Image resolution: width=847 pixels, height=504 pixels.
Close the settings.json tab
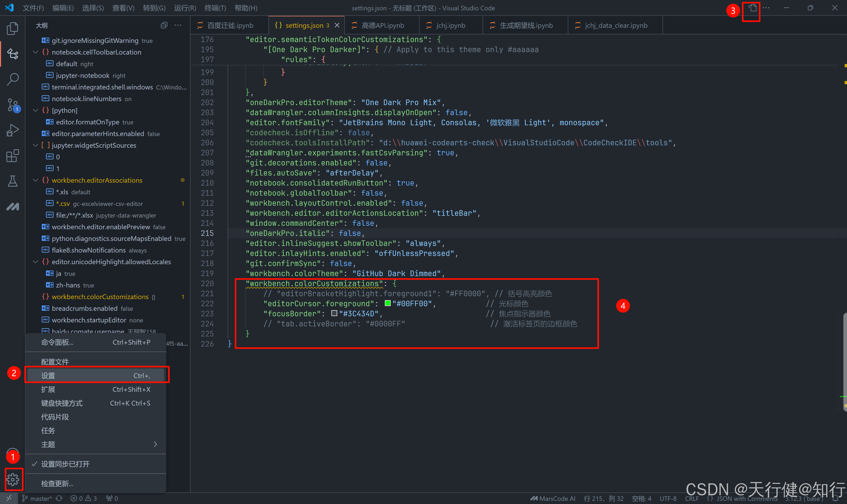coord(337,25)
